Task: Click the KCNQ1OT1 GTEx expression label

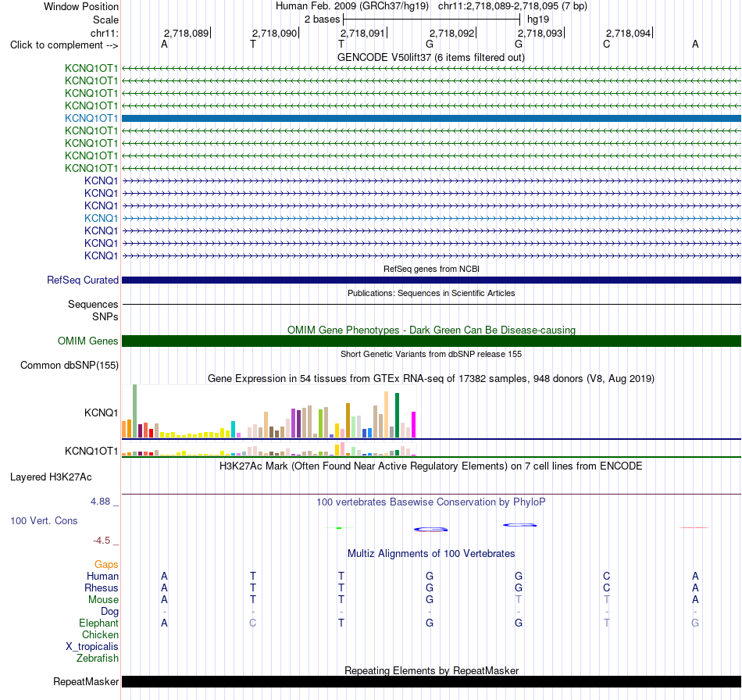Action: tap(91, 451)
